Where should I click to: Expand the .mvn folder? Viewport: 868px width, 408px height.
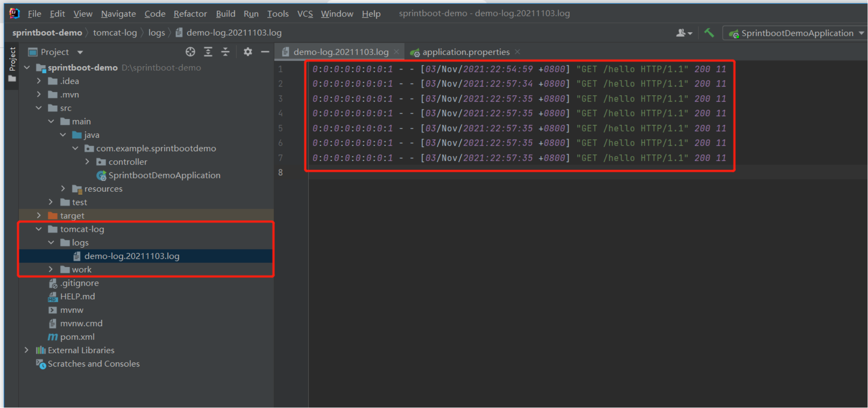click(39, 94)
